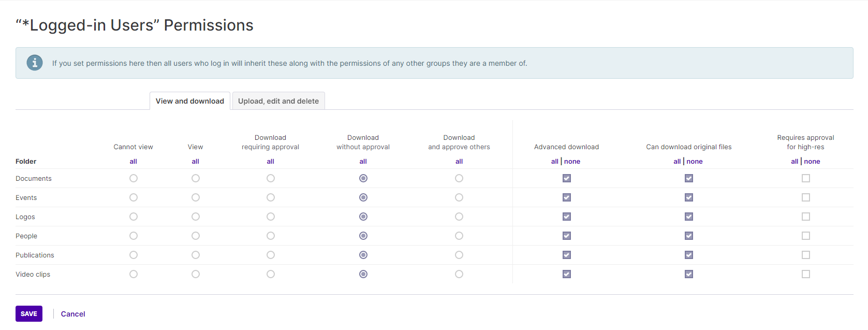Screen dimensions: 868x330
Task: Click the Video clips folder name
Action: click(x=33, y=275)
